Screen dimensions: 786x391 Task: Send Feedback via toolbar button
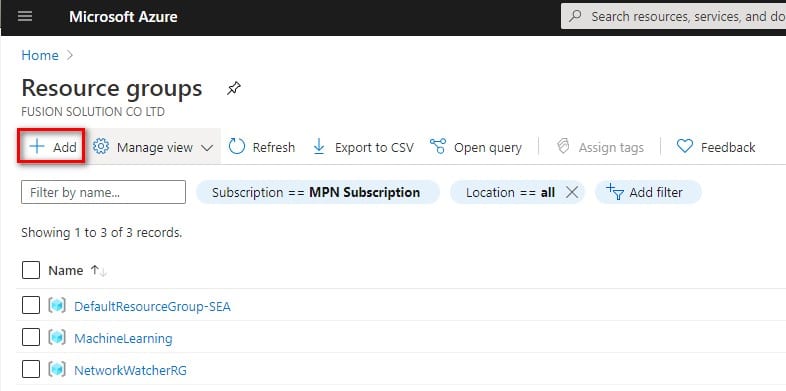pos(716,147)
